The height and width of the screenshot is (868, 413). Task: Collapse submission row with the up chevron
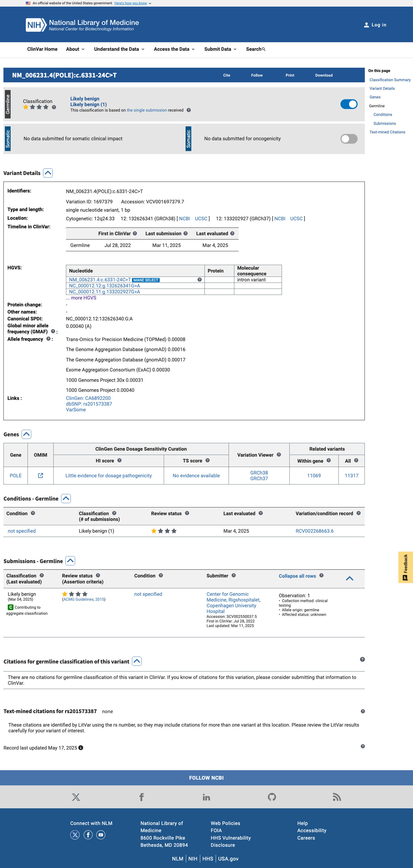click(349, 578)
